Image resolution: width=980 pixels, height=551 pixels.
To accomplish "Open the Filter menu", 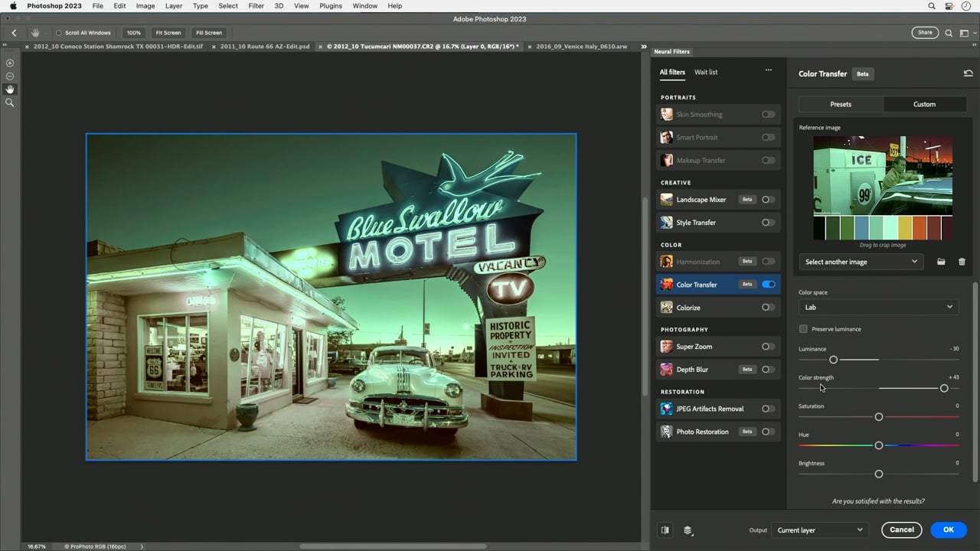I will (x=256, y=5).
